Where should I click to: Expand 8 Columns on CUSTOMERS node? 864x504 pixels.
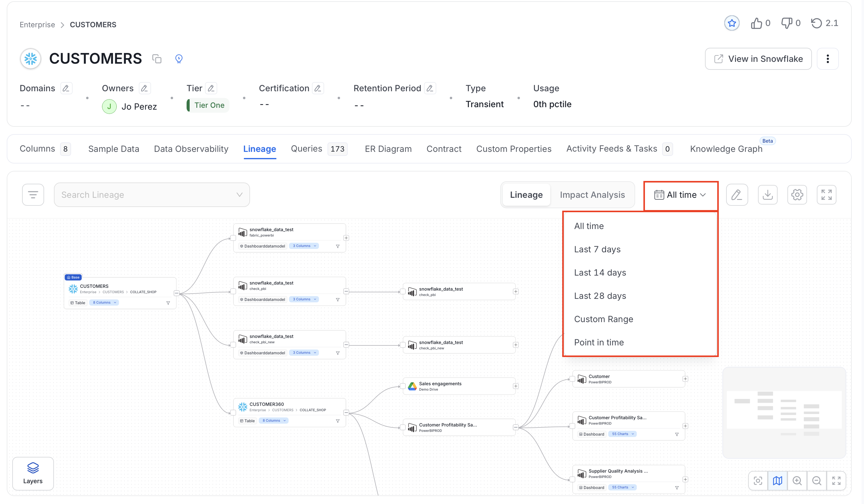pos(104,303)
